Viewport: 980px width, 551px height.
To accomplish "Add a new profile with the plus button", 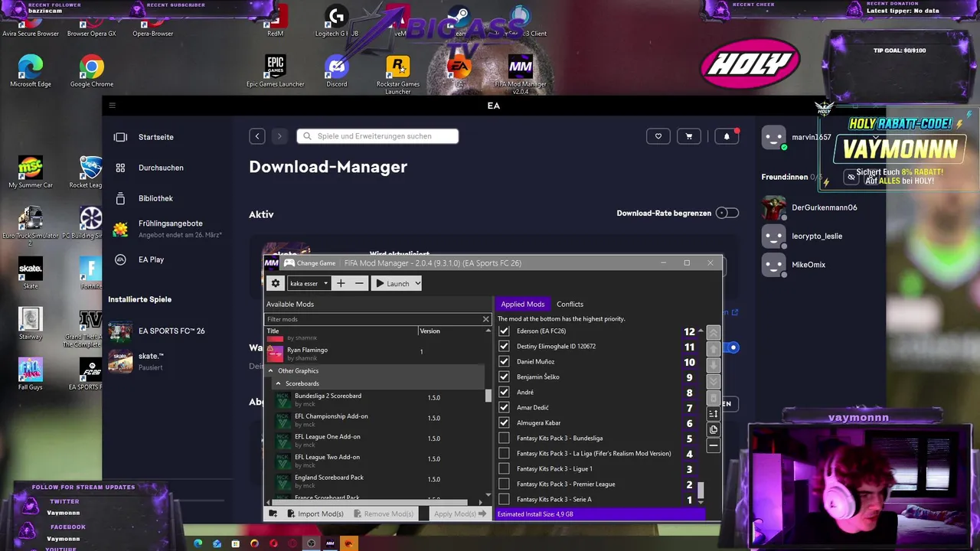I will click(341, 283).
